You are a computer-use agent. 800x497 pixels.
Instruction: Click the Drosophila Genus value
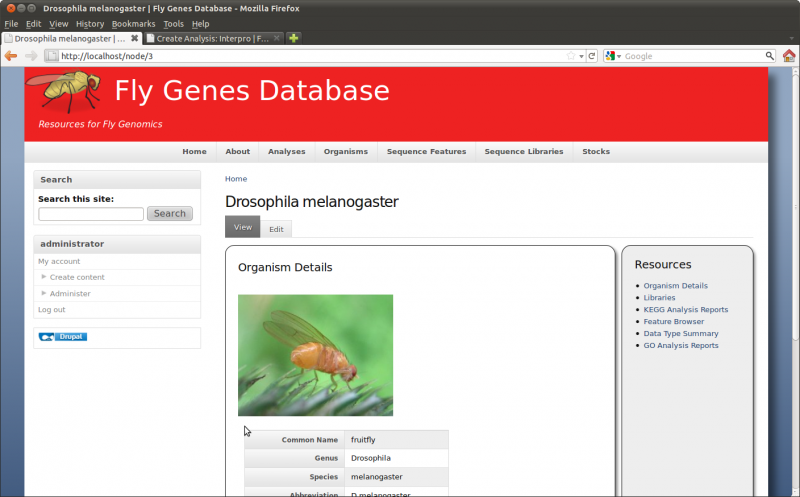[371, 458]
